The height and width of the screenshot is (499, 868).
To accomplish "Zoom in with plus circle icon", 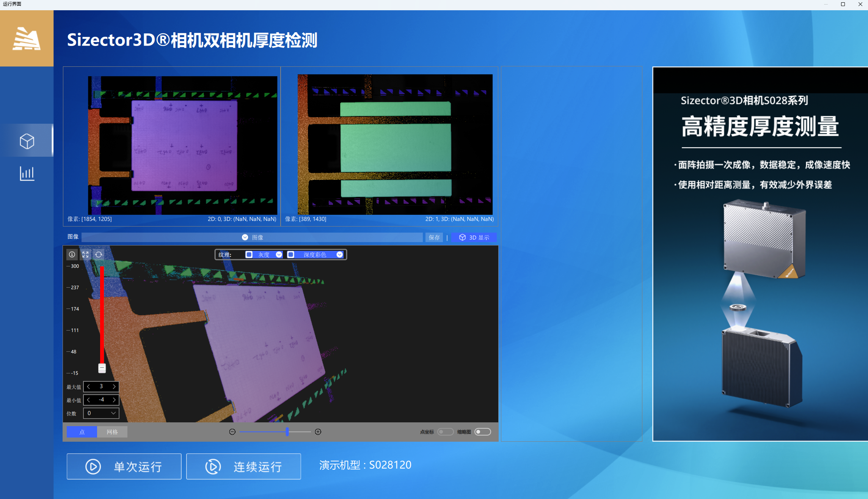I will coord(318,432).
